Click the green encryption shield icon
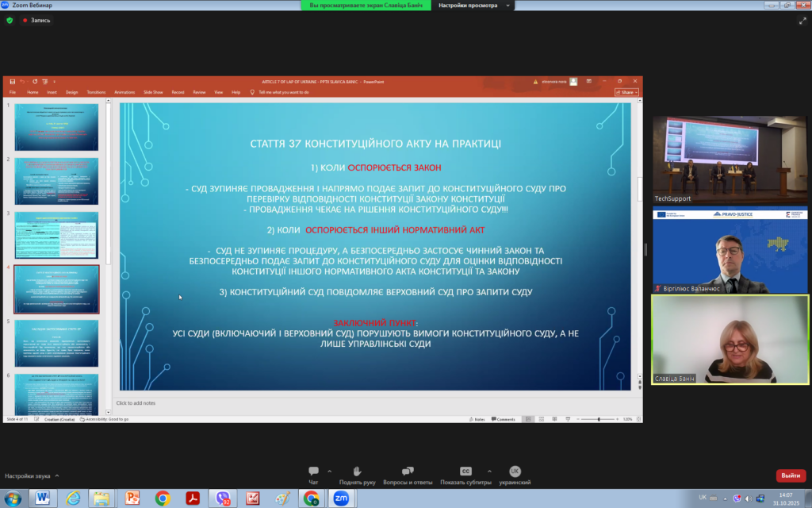The width and height of the screenshot is (812, 508). 10,21
